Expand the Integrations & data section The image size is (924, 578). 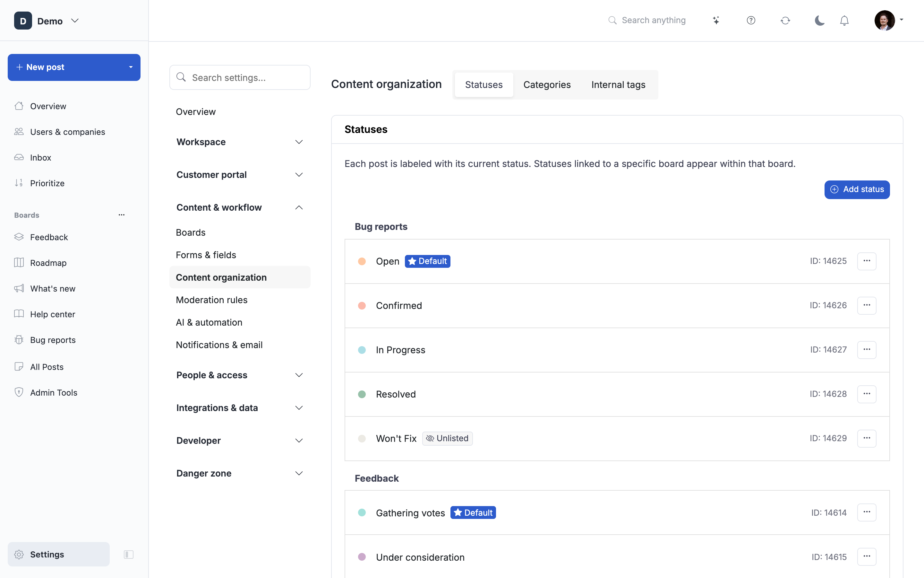(240, 408)
